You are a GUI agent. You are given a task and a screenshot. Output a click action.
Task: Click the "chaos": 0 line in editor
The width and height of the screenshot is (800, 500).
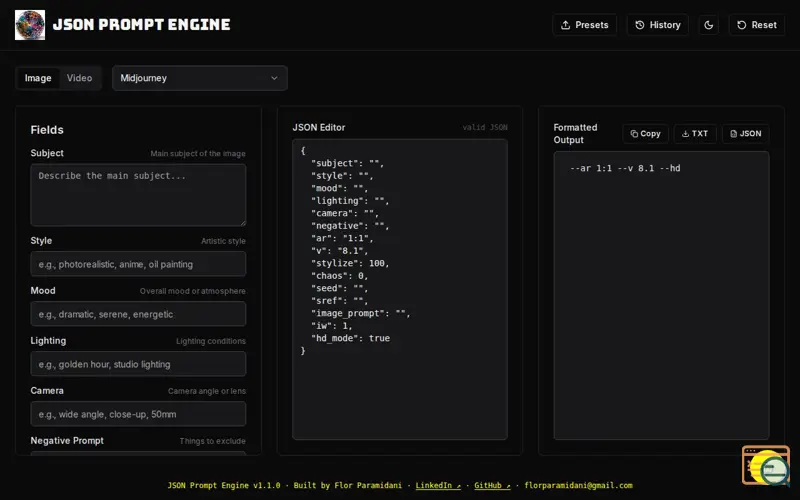coord(340,276)
